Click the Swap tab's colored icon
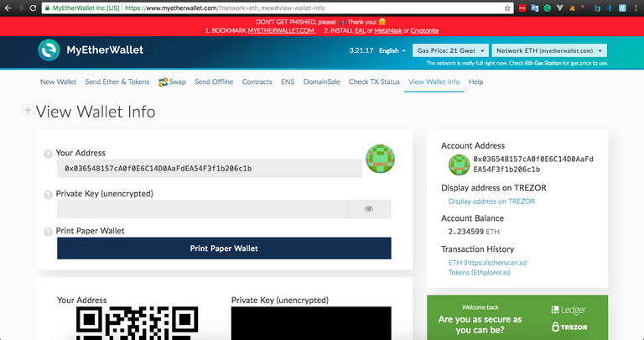Viewport: 644px width, 340px height. coord(163,82)
